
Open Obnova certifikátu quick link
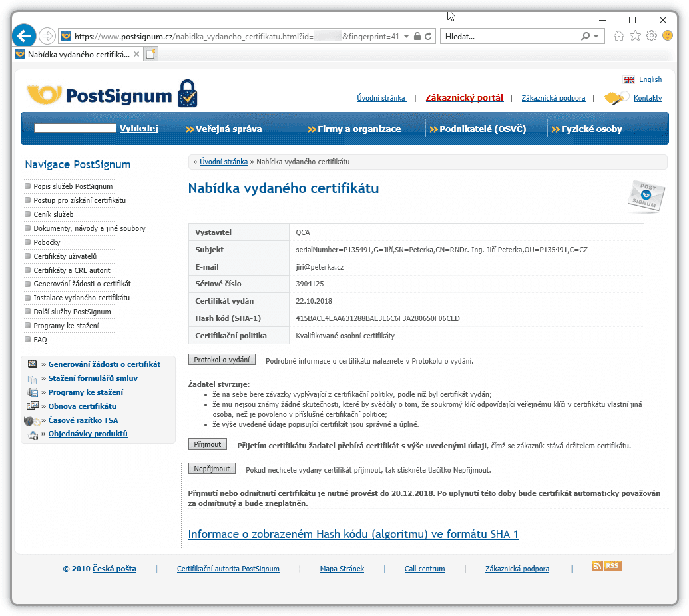pyautogui.click(x=82, y=406)
